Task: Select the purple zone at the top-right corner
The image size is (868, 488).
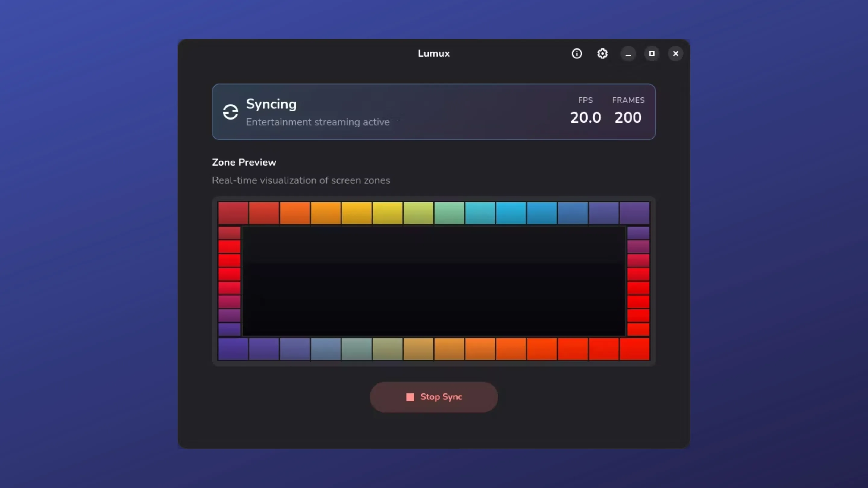Action: (634, 213)
